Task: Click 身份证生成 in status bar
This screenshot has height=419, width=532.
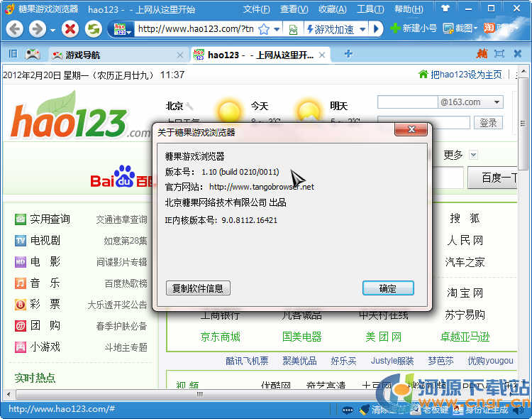Action: coord(481,410)
